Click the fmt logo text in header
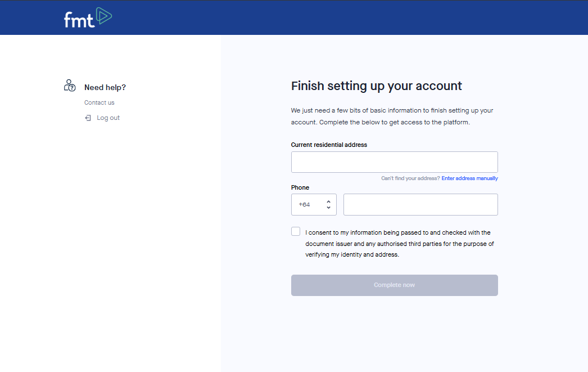Viewport: 588px width, 372px height. [x=79, y=20]
